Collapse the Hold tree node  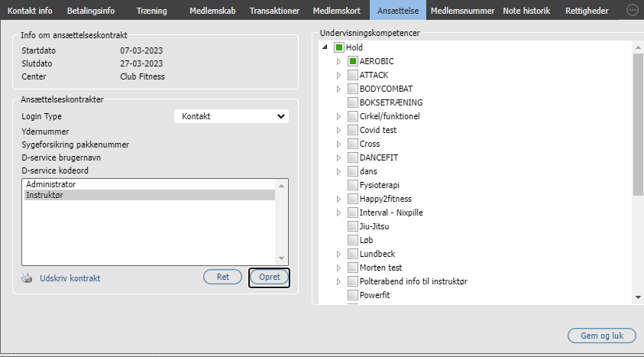coord(325,47)
